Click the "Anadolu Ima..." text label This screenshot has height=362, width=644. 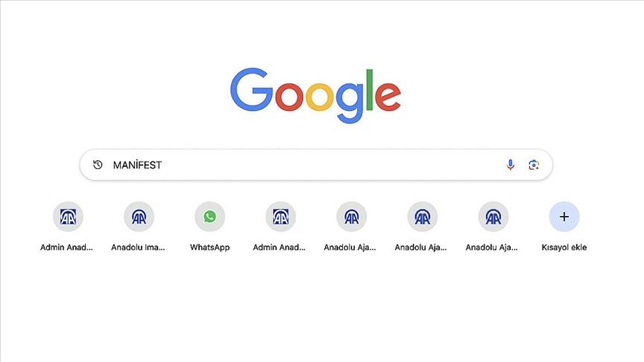(138, 247)
